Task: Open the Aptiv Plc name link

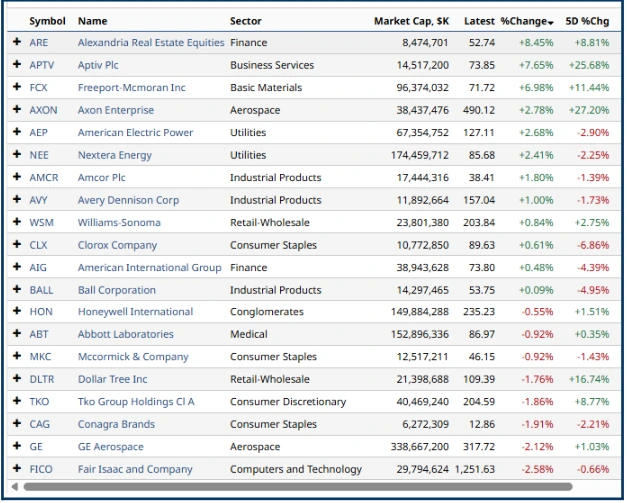Action: point(98,65)
